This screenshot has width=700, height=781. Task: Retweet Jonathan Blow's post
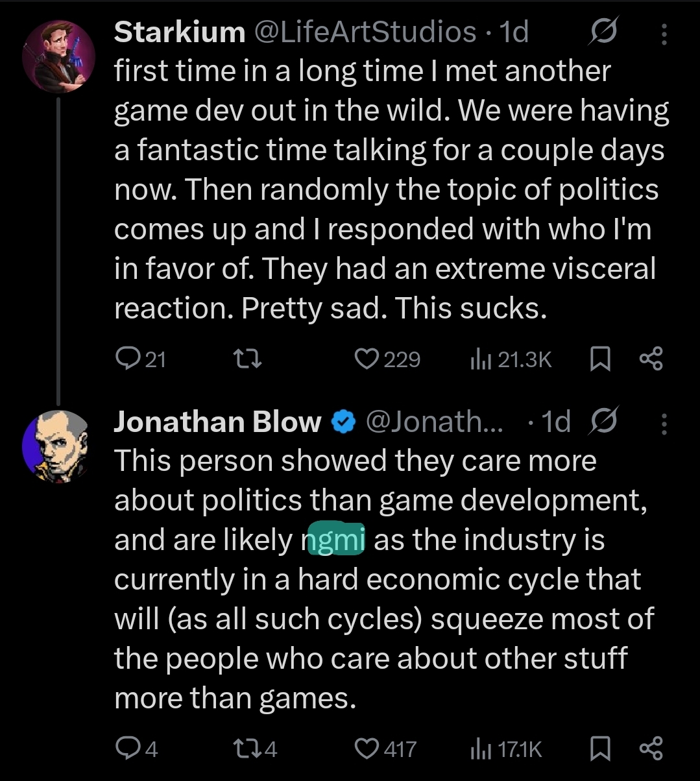coord(250,749)
